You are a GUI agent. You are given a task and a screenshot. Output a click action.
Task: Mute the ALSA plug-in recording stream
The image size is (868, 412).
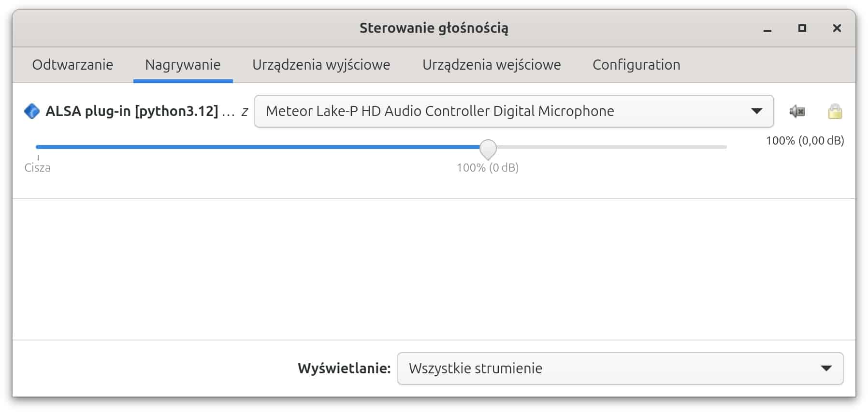pos(797,111)
